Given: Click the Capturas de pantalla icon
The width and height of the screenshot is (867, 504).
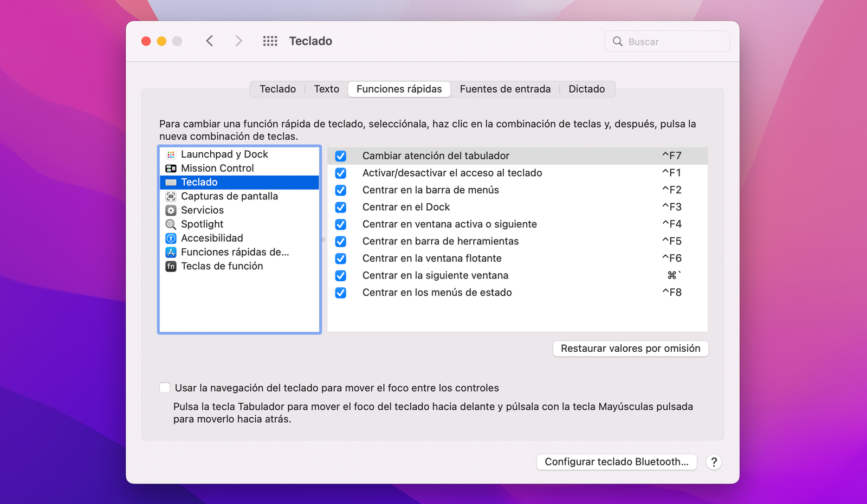Looking at the screenshot, I should coord(171,196).
